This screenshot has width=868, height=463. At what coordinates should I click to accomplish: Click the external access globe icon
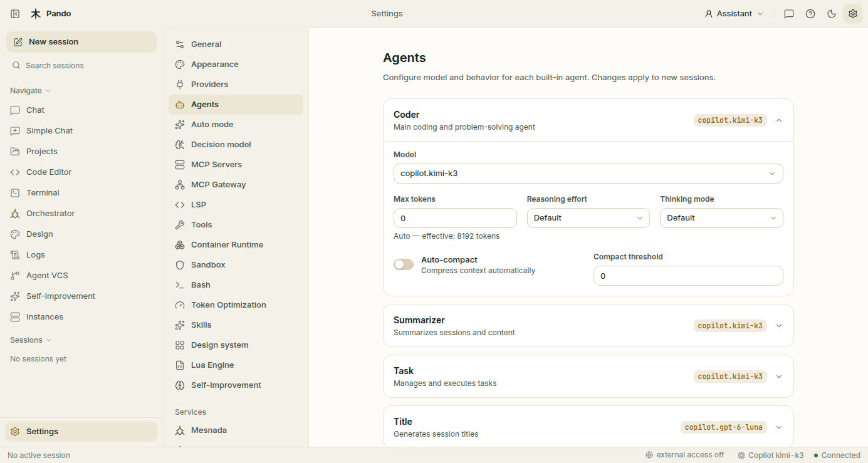[649, 455]
